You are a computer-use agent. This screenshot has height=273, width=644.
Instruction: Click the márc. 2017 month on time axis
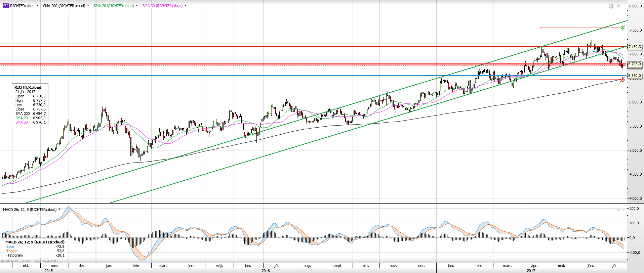508,266
